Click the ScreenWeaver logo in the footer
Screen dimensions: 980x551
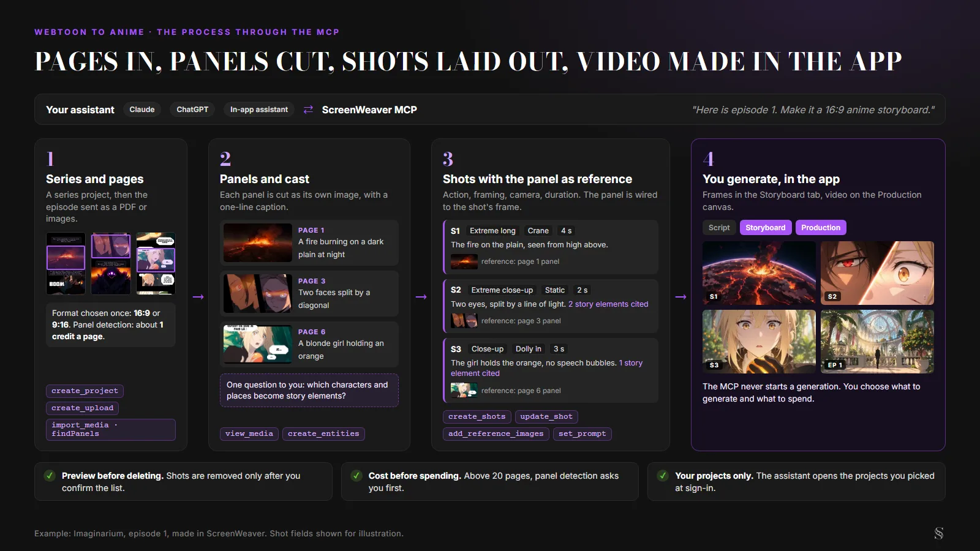[x=938, y=533]
